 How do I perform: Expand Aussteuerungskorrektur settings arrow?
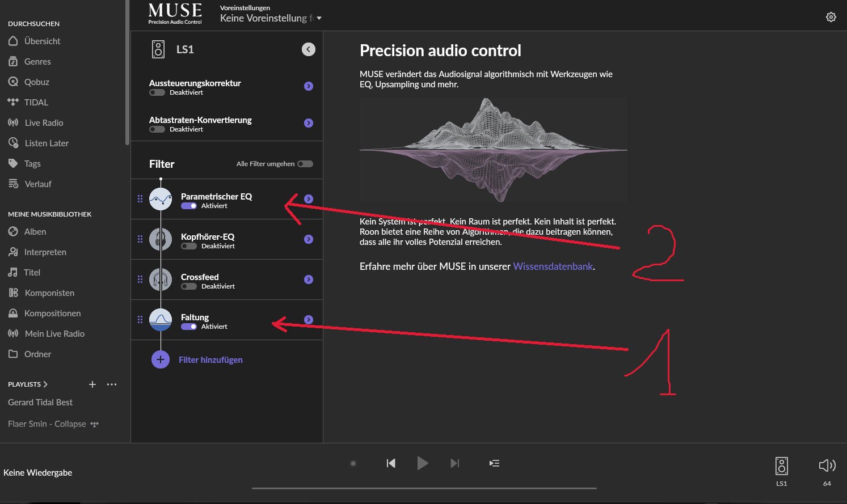(309, 86)
